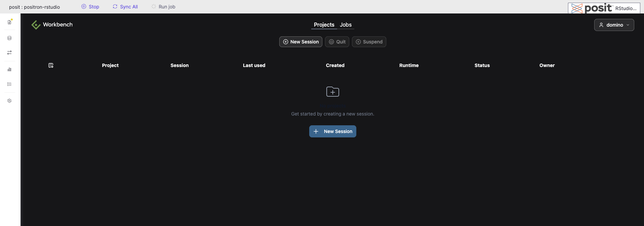This screenshot has width=644, height=226.
Task: Stop the workspace
Action: coord(90,7)
